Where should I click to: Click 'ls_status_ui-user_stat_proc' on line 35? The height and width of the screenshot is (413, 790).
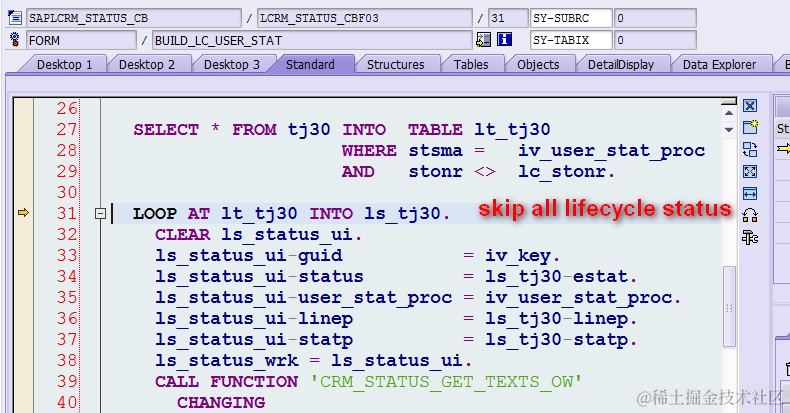[x=303, y=298]
